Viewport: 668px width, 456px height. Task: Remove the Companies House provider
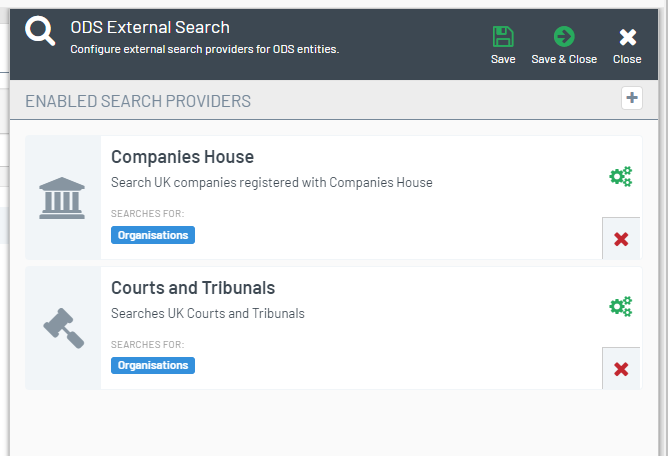pos(621,239)
